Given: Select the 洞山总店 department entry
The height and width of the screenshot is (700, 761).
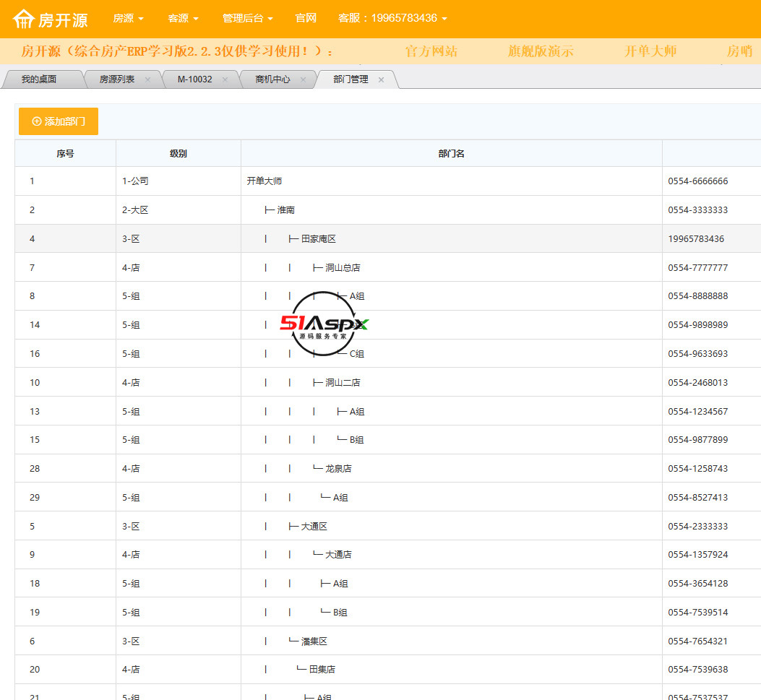Looking at the screenshot, I should [x=342, y=268].
